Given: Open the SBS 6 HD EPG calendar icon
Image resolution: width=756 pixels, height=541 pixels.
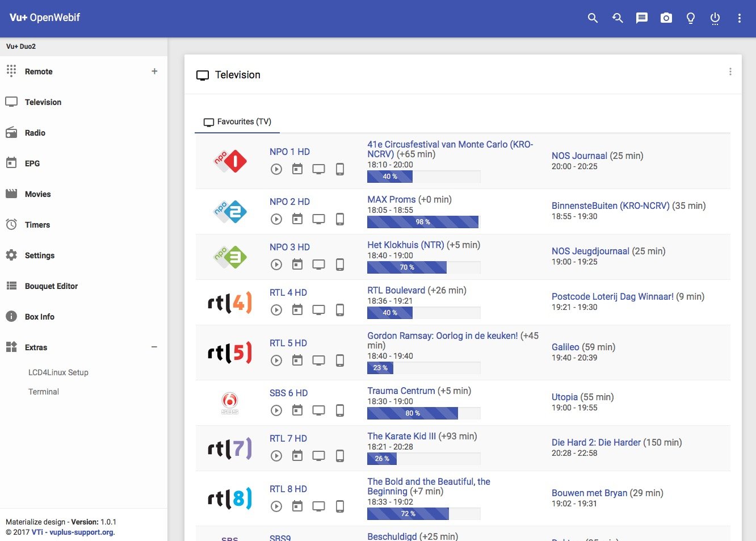Looking at the screenshot, I should point(297,410).
